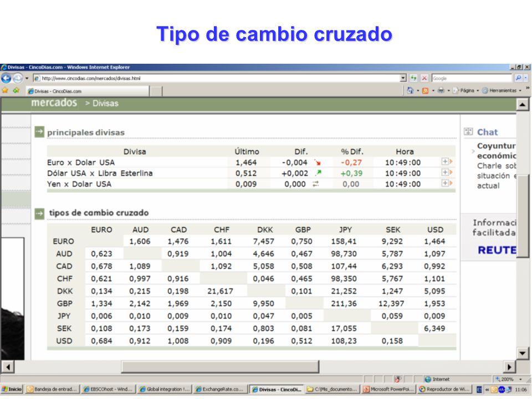Click the Yen x Dolar USA label
Screen dimensions: 532x399
coord(79,184)
